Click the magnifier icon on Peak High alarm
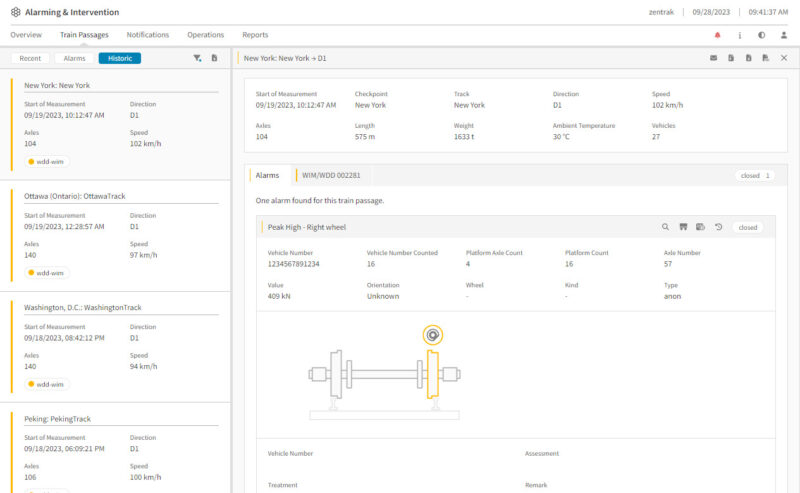 coord(665,227)
